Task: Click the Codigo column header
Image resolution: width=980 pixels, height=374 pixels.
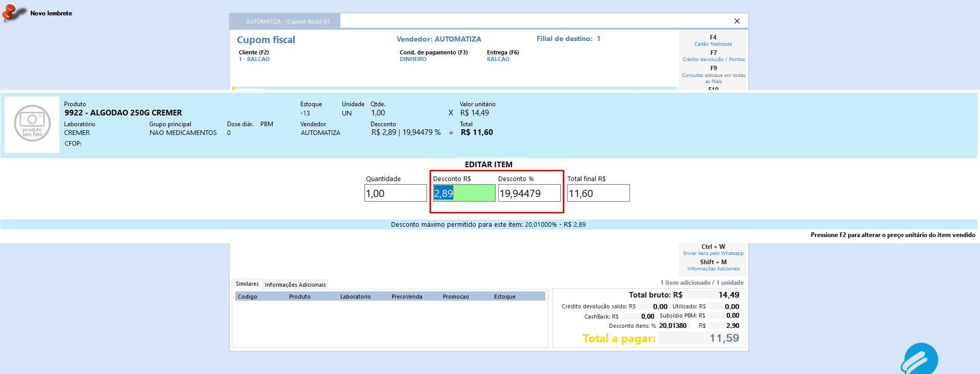Action: pyautogui.click(x=248, y=297)
